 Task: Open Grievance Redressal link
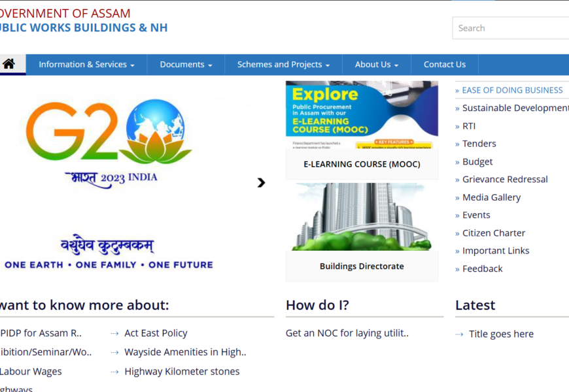(x=505, y=179)
